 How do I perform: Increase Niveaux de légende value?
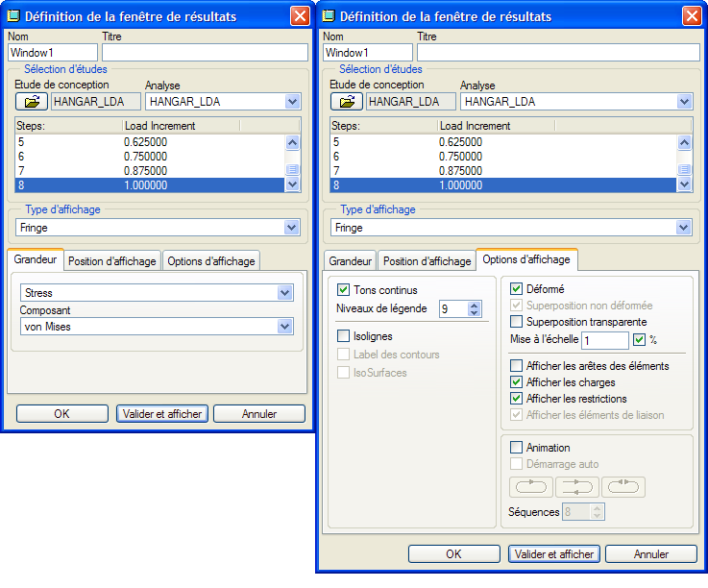pyautogui.click(x=475, y=306)
